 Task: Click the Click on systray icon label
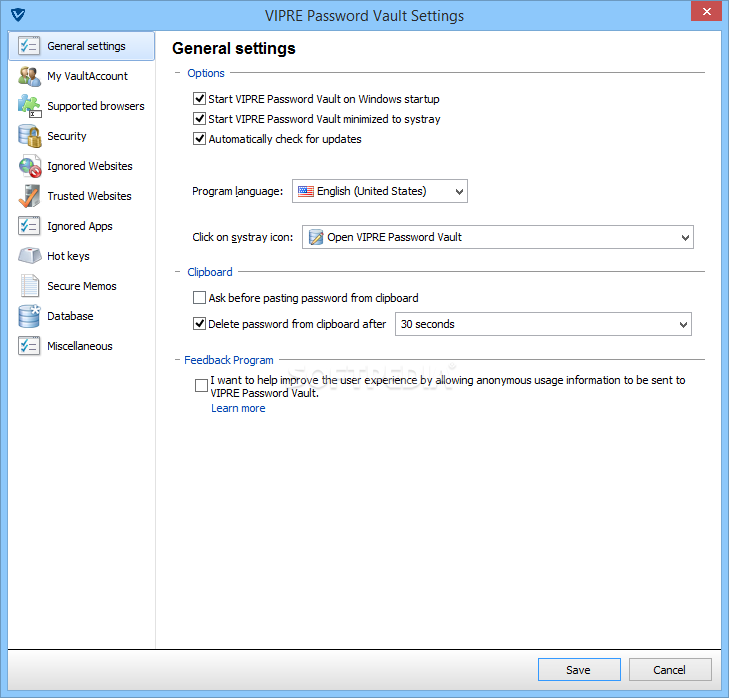[x=243, y=237]
